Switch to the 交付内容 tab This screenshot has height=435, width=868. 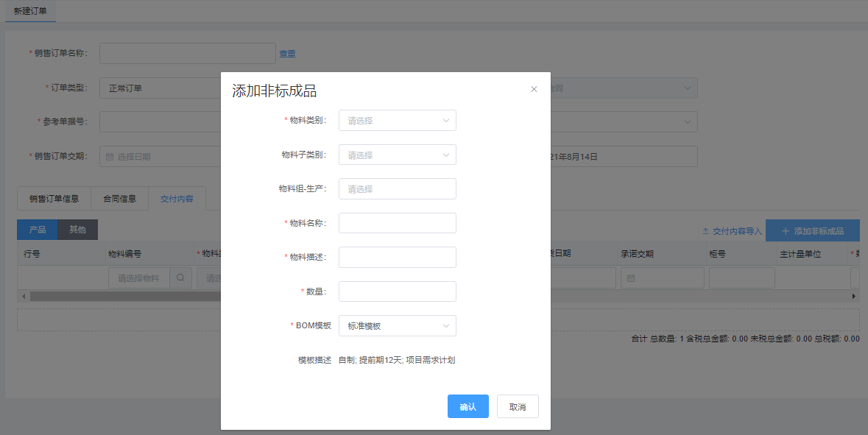(x=177, y=199)
